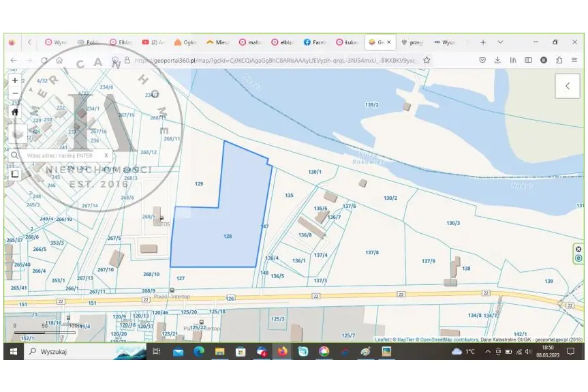Open the Firefox hamburger application menu

[574, 60]
